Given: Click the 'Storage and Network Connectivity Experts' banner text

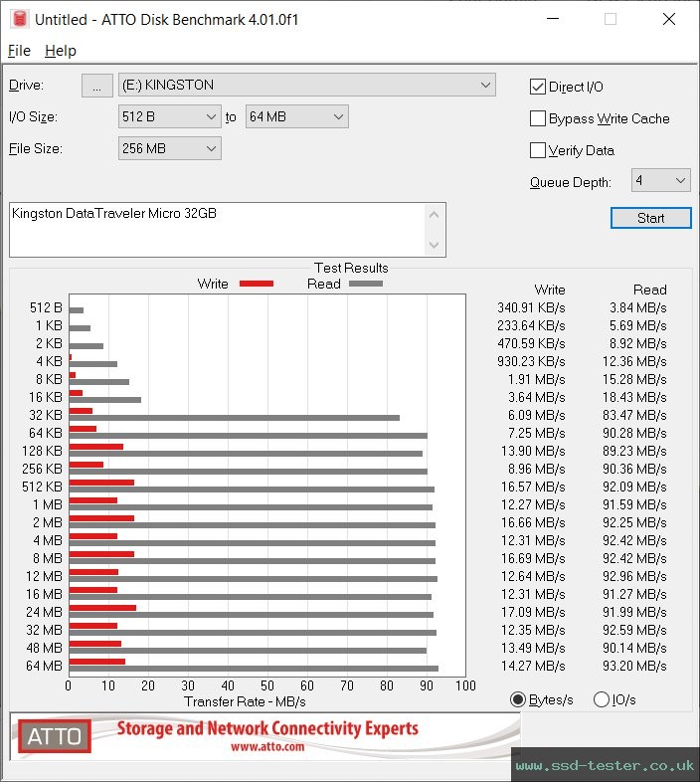Looking at the screenshot, I should (x=267, y=728).
